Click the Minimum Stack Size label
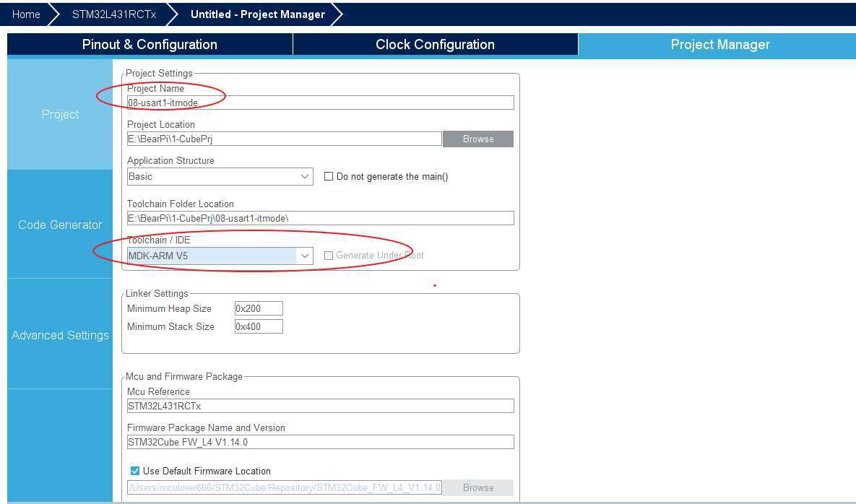This screenshot has width=856, height=504. click(170, 326)
